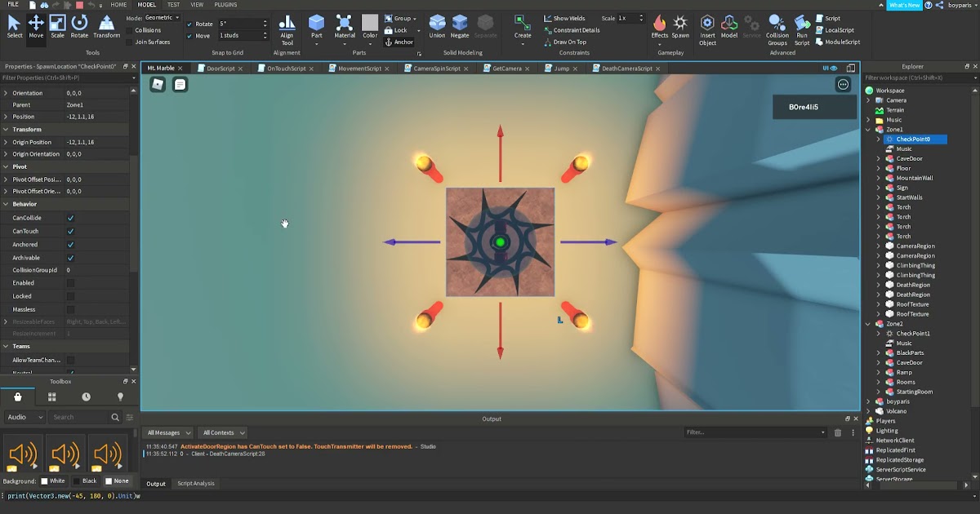
Task: Expand the Volcano item in Explorer
Action: 868,410
